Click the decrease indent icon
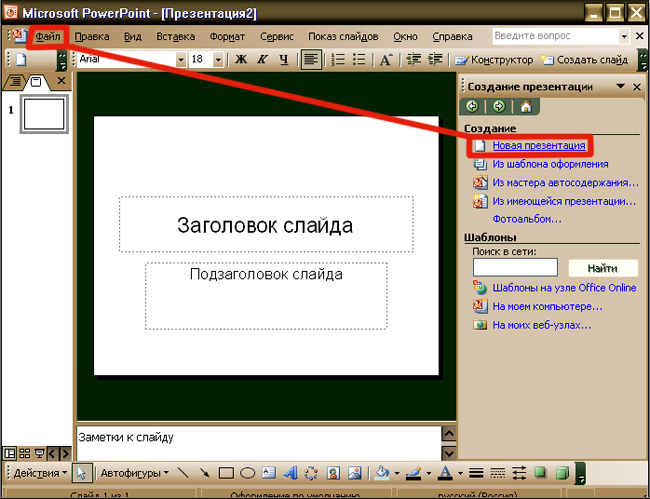Screen dimensions: 650x499 tap(414, 60)
